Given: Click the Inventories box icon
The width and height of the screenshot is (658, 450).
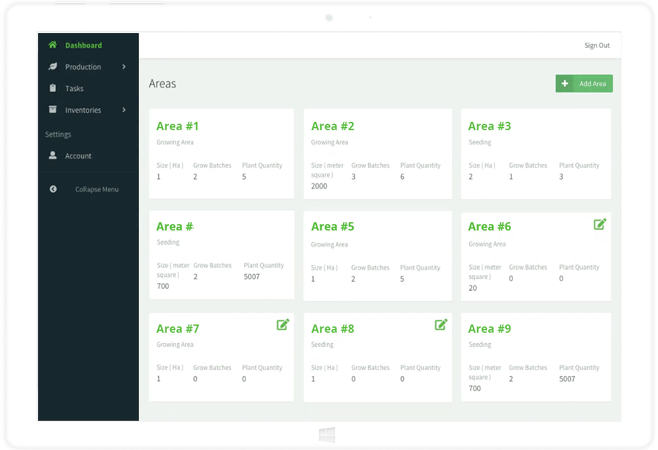Looking at the screenshot, I should pyautogui.click(x=53, y=110).
